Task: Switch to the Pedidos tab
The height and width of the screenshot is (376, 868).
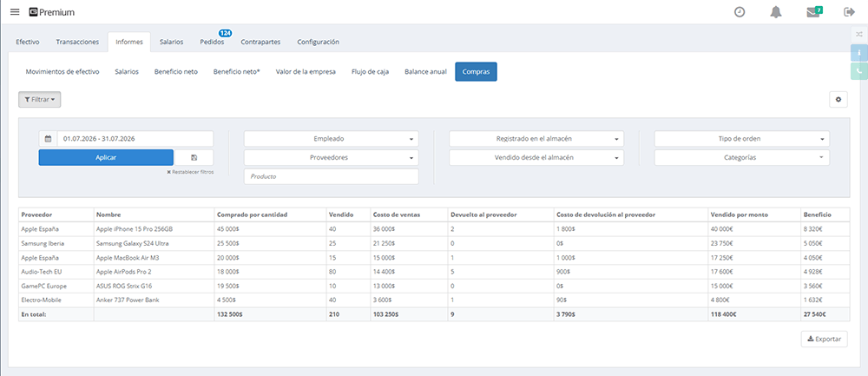Action: point(212,42)
